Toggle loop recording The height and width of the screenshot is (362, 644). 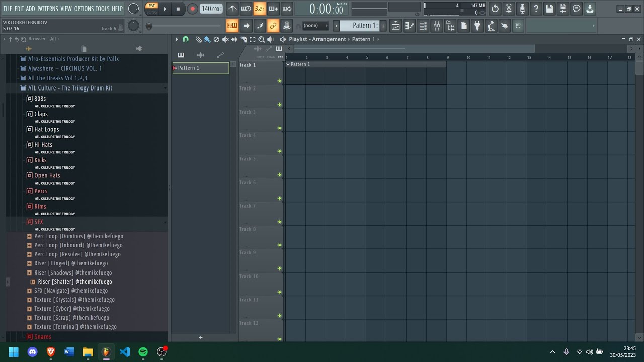pos(287,9)
